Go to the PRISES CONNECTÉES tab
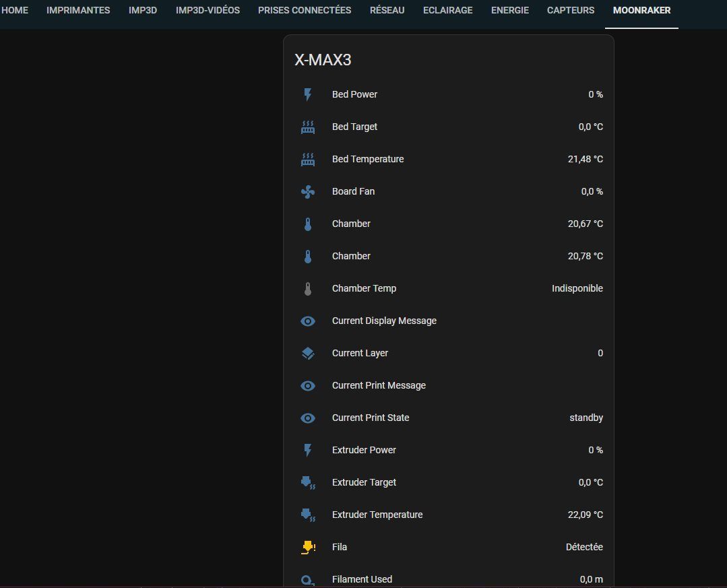Image resolution: width=727 pixels, height=588 pixels. point(305,10)
